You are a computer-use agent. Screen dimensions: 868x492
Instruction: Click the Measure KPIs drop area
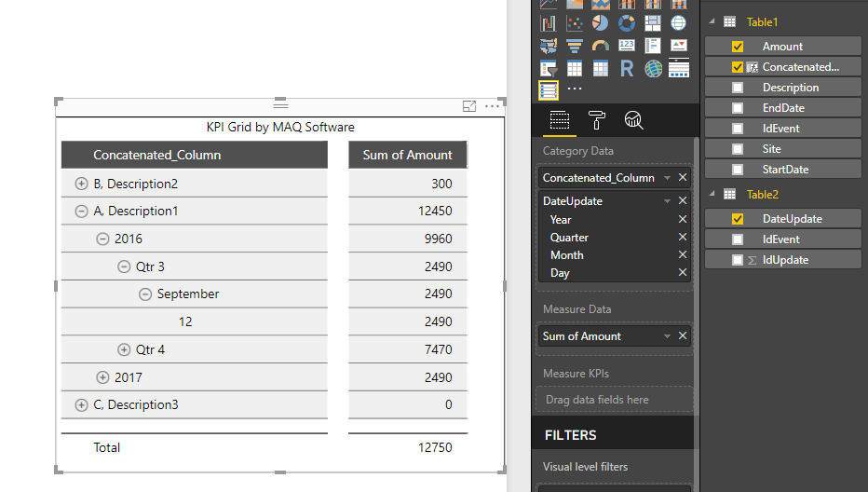click(x=615, y=400)
